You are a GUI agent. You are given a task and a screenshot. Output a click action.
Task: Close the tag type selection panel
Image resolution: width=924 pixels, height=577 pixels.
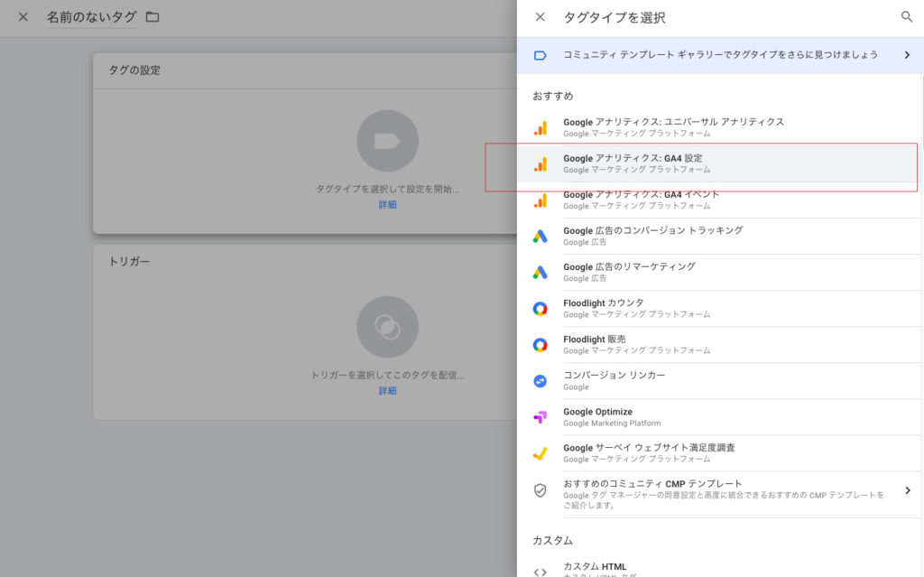540,17
